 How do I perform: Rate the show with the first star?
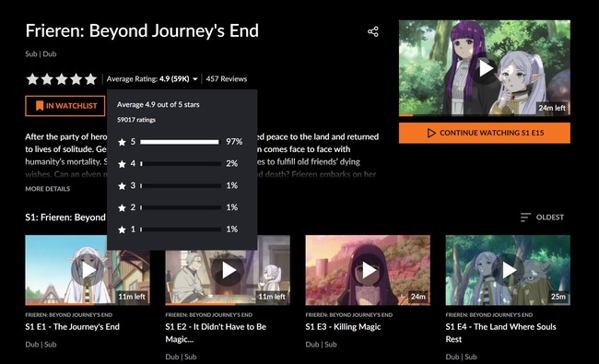[32, 79]
